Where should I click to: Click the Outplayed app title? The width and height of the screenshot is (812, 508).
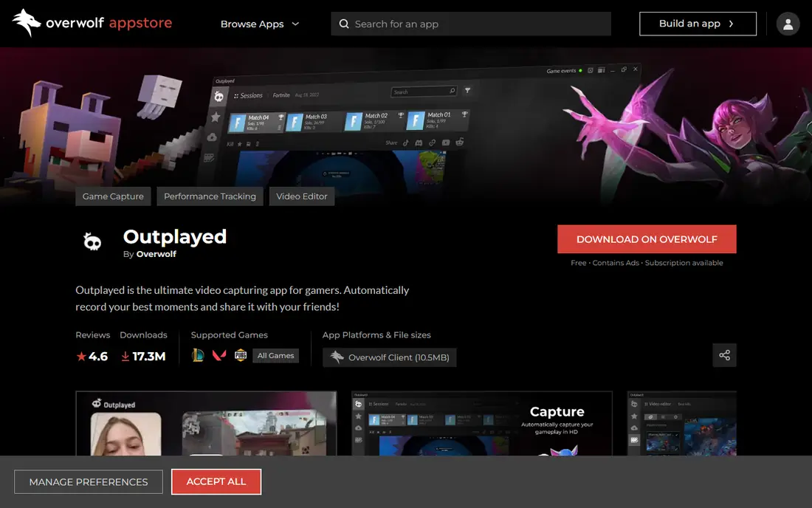(x=174, y=237)
